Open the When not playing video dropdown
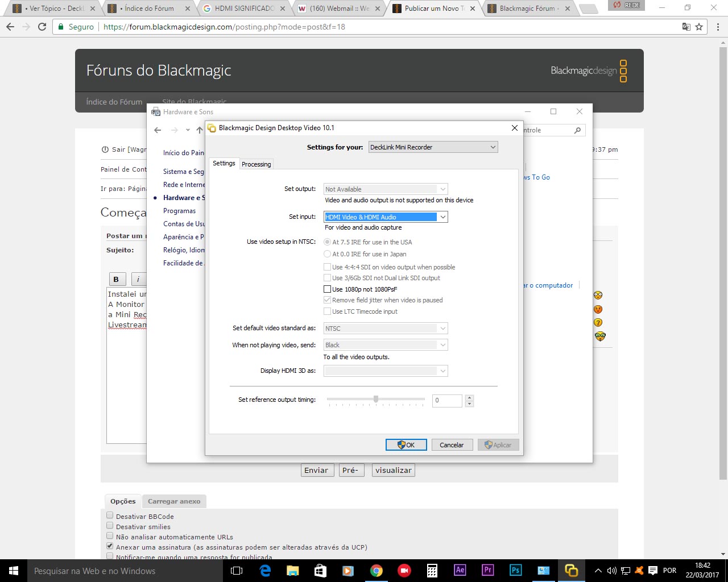This screenshot has height=582, width=728. tap(386, 345)
